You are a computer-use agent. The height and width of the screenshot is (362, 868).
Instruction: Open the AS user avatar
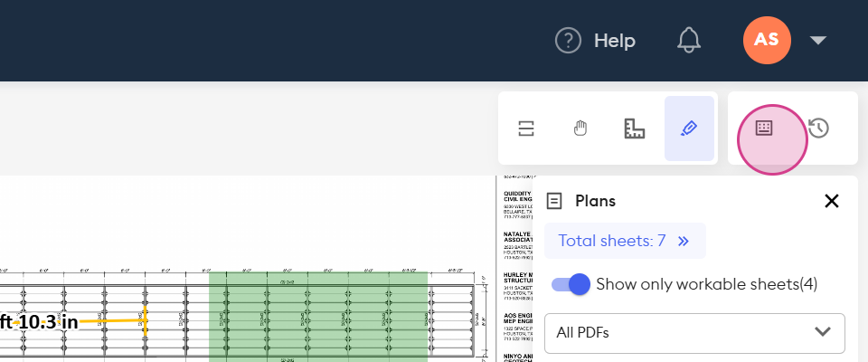tap(767, 40)
